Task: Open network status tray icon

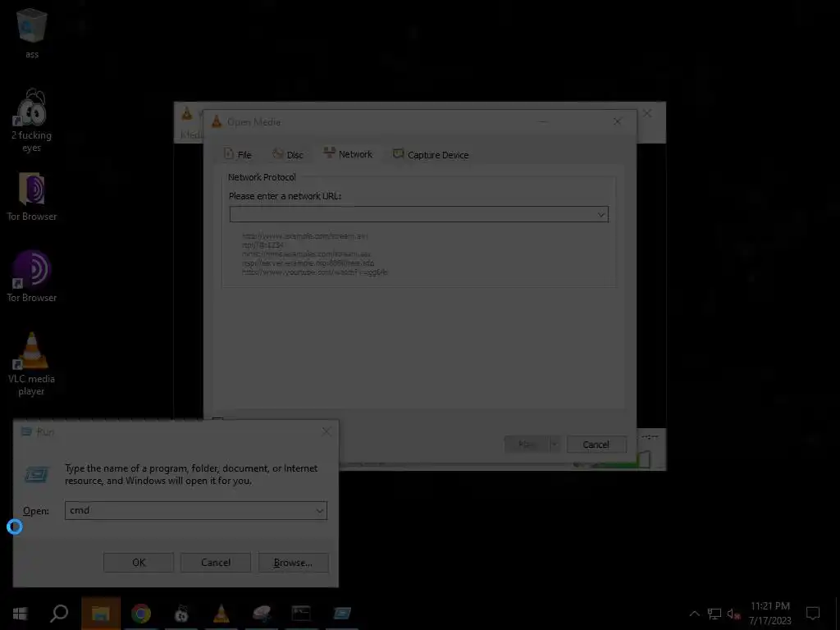Action: pos(714,614)
